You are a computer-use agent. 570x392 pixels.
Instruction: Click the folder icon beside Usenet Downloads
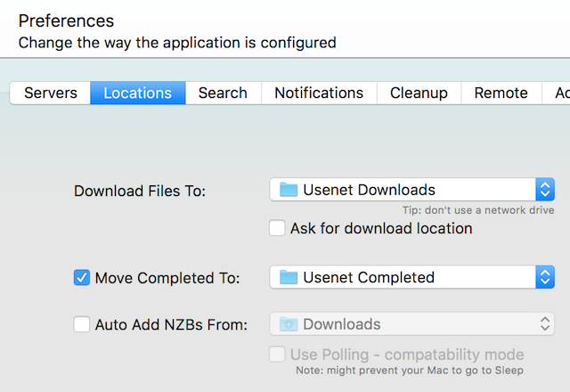[288, 190]
